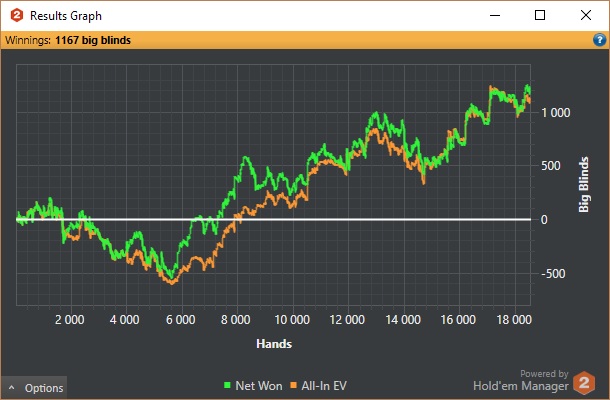This screenshot has height=400, width=610.
Task: Click the 2 000 hands axis label
Action: tap(69, 320)
